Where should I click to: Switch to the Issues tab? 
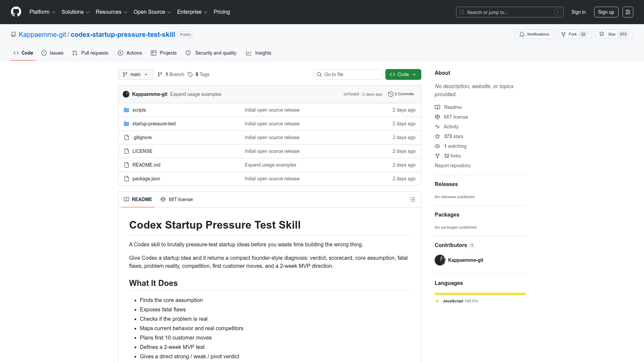[x=52, y=53]
